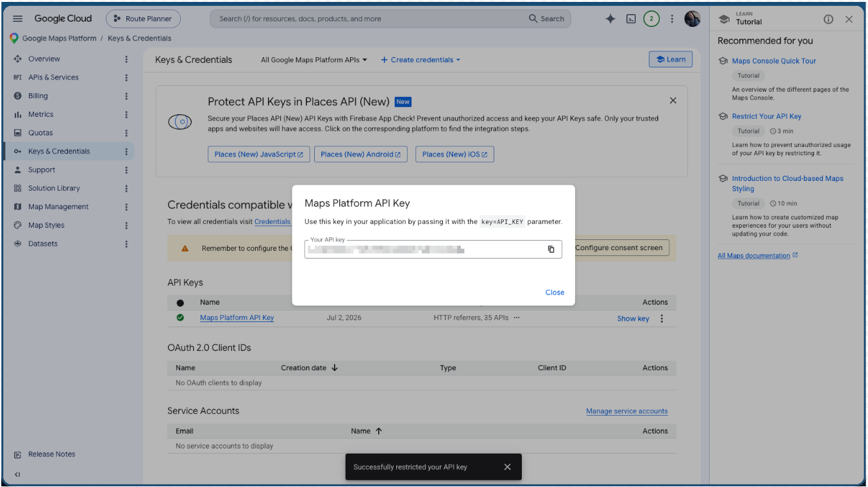This screenshot has height=487, width=868.
Task: Select Keys & Credentials in sidebar
Action: (59, 151)
